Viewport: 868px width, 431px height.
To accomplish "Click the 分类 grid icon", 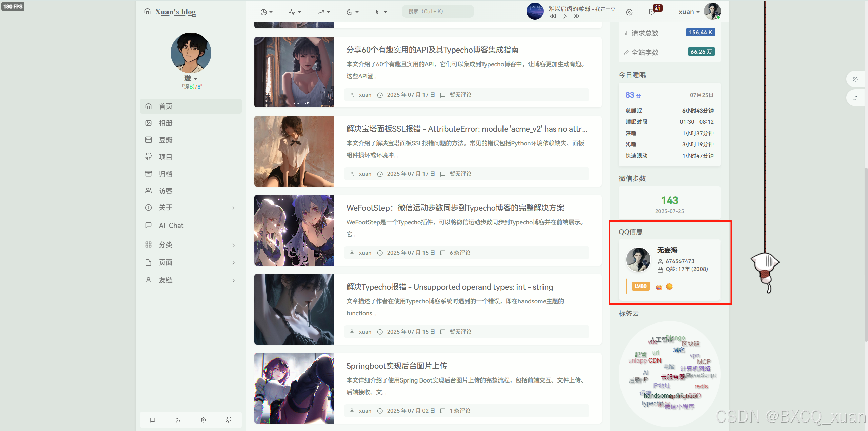I will 149,244.
